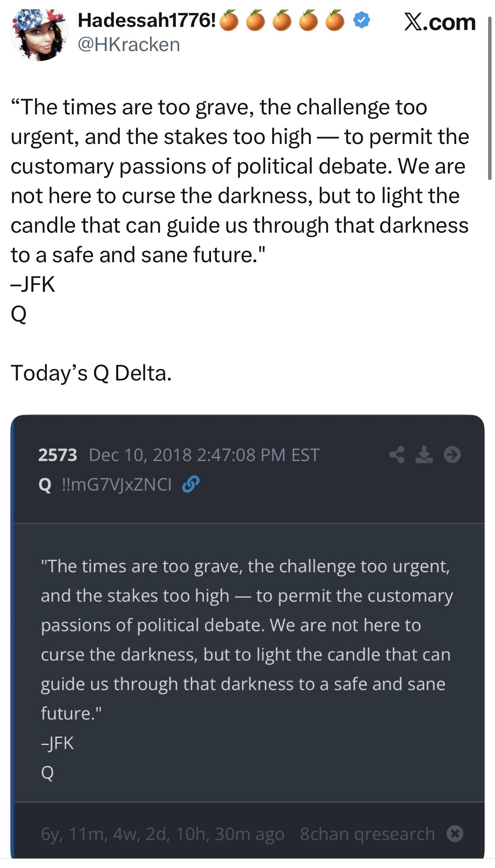Visit the @HKracken handle
The width and height of the screenshot is (495, 868).
pos(129,45)
